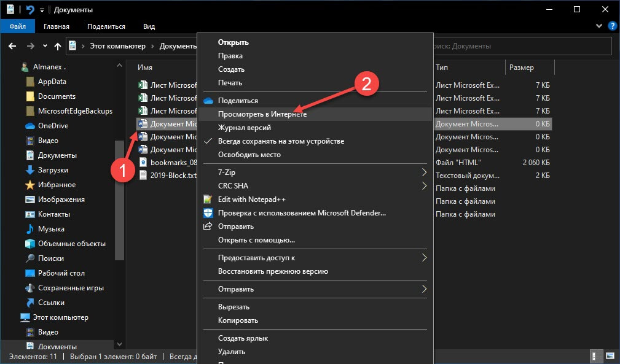Click the bookmarks HTML file icon
Screen dimensions: 620x364
click(x=143, y=163)
